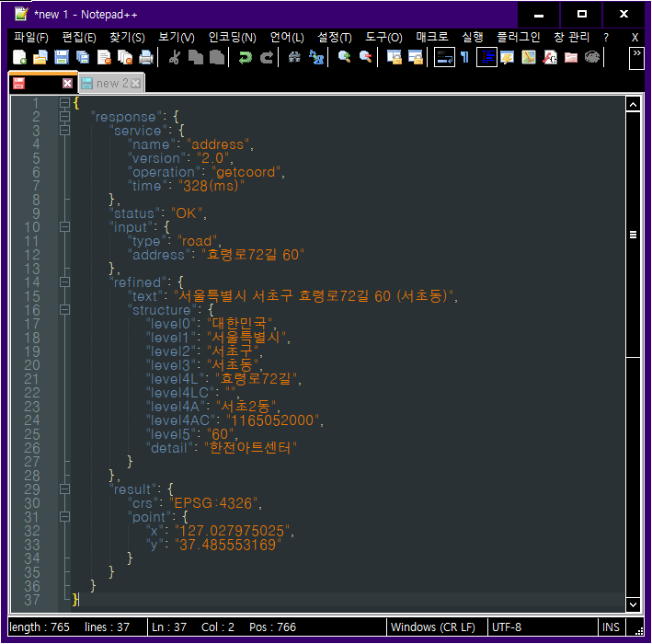
Task: Open the 보기(V) menu
Action: pyautogui.click(x=177, y=38)
